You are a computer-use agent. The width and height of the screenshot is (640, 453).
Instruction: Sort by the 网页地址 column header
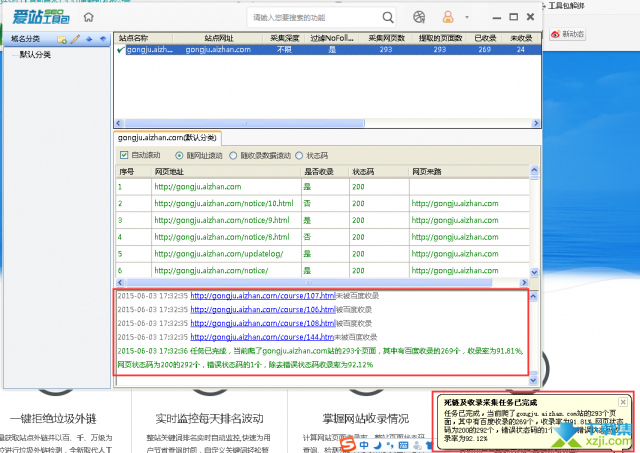click(226, 172)
